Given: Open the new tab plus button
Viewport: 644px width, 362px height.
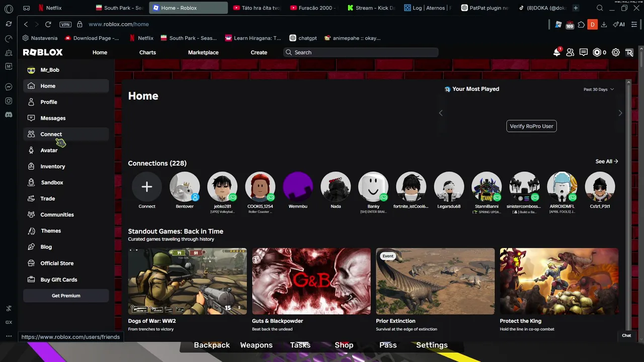Looking at the screenshot, I should (576, 8).
